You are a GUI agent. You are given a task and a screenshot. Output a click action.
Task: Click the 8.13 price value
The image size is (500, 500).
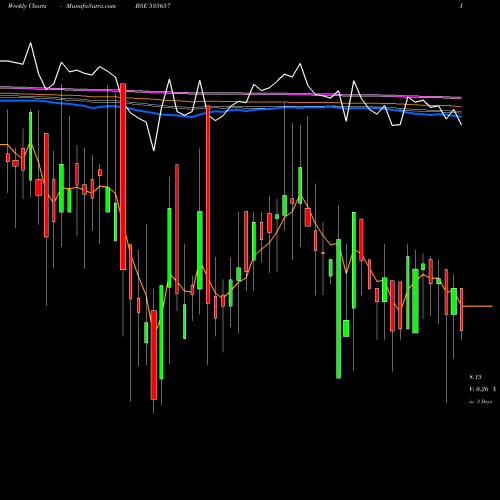[x=475, y=377]
